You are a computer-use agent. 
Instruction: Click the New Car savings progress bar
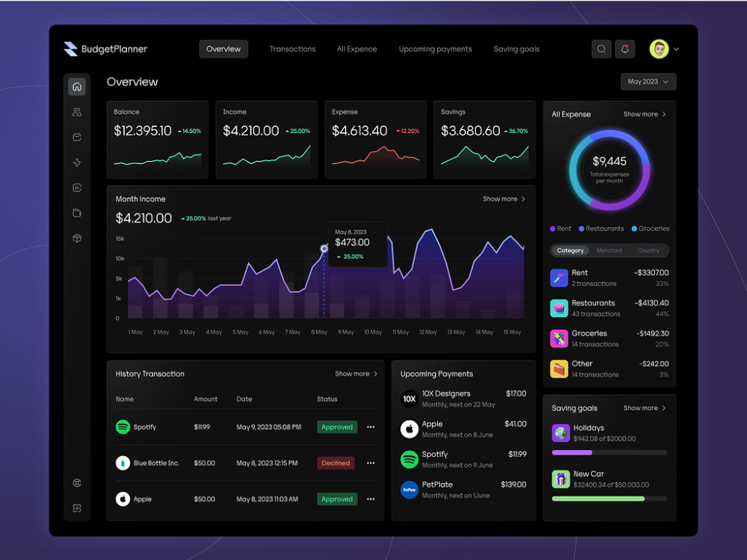coord(610,499)
